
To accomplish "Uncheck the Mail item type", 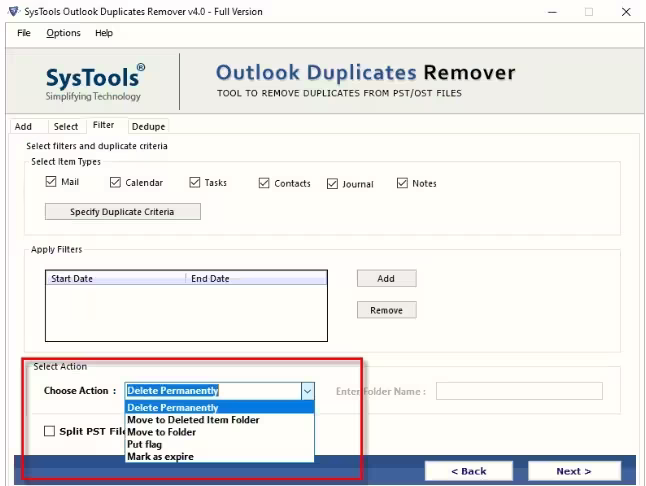I will coord(51,182).
